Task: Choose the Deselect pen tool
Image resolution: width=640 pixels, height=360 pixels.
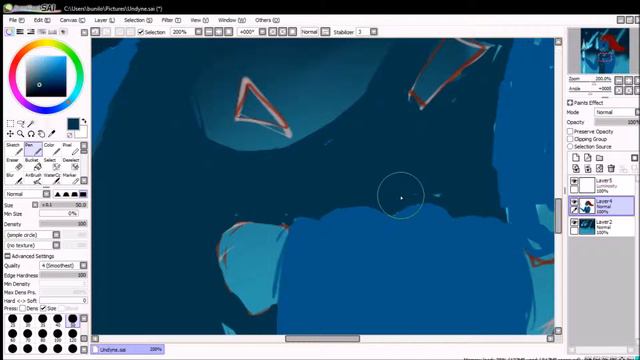Action: click(x=71, y=164)
